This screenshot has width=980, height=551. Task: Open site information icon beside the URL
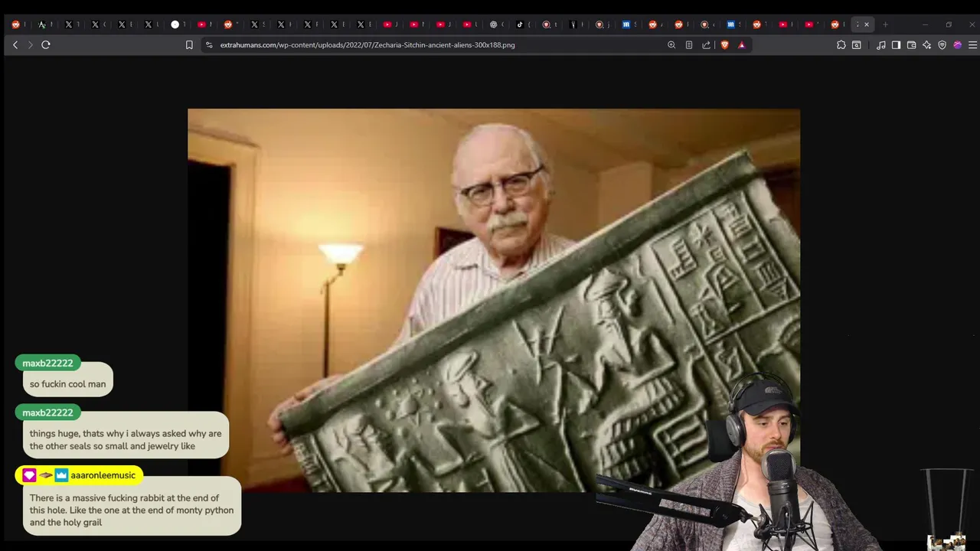point(209,45)
